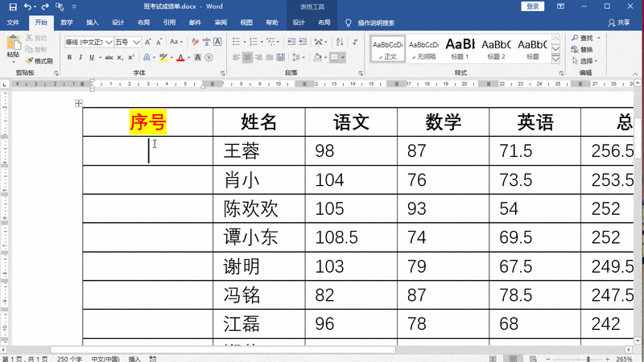Align the paragraph right
Viewport: 644px width, 362px height.
tap(258, 57)
